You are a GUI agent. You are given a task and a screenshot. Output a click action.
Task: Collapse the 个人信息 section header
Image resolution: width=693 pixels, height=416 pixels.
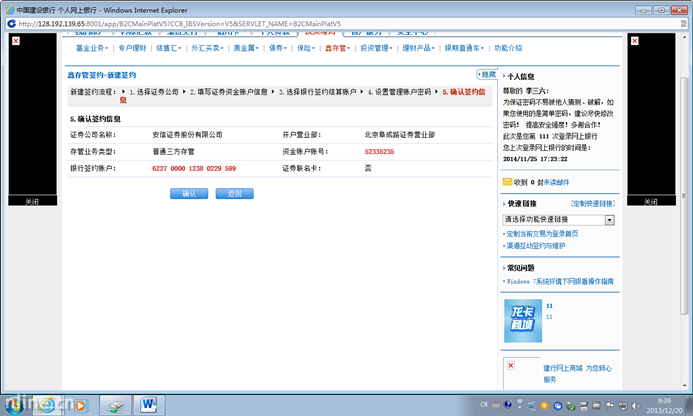(521, 76)
